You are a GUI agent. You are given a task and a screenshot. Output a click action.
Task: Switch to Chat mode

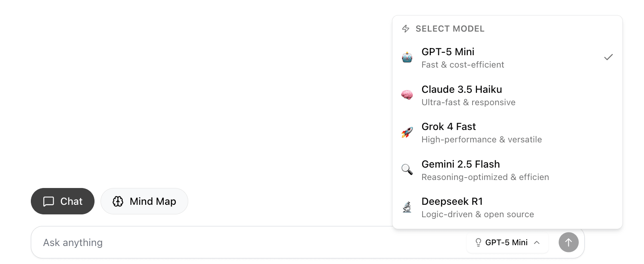coord(63,201)
